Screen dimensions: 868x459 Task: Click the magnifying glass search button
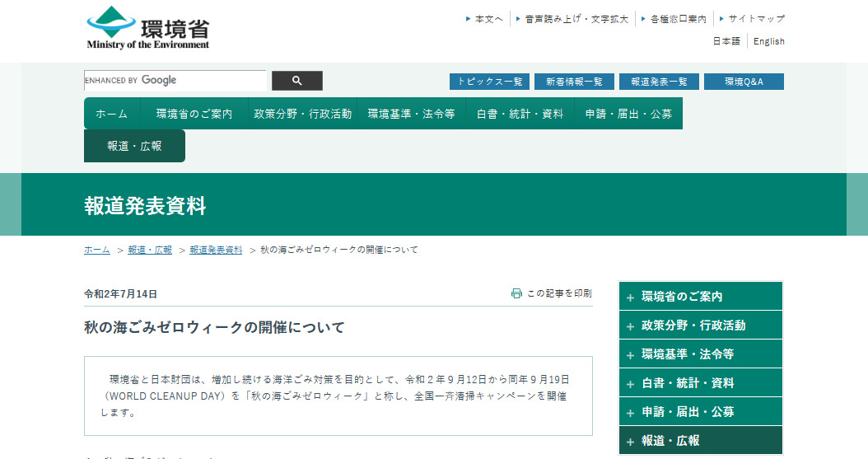pos(297,81)
